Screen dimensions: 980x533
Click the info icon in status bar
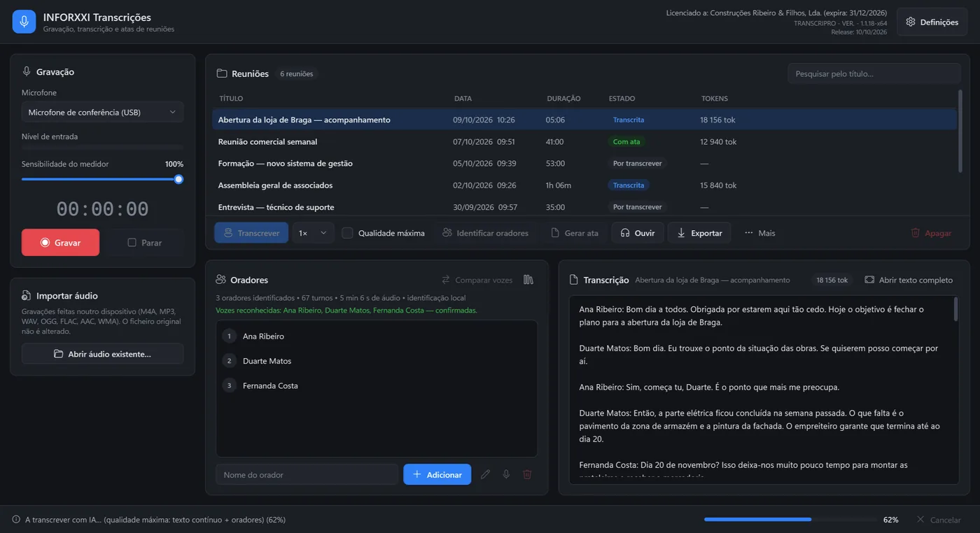pos(16,520)
